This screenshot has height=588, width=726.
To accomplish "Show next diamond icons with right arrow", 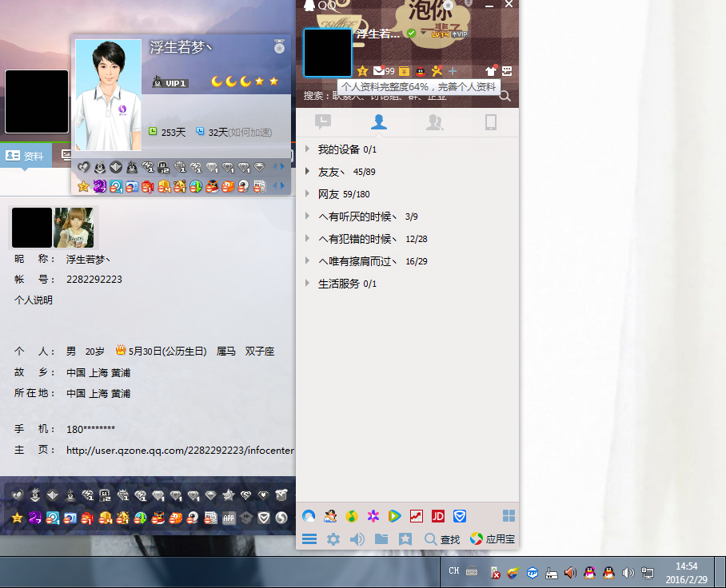I will pyautogui.click(x=282, y=166).
